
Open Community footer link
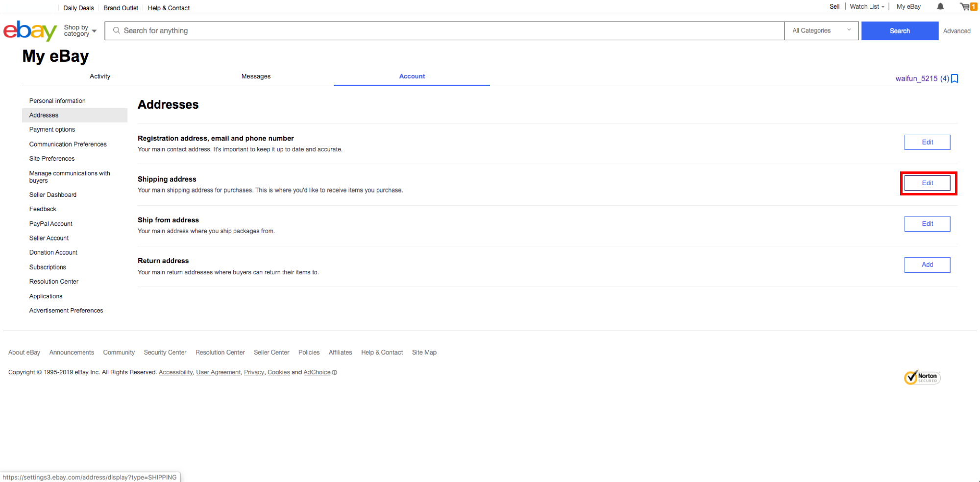[119, 352]
